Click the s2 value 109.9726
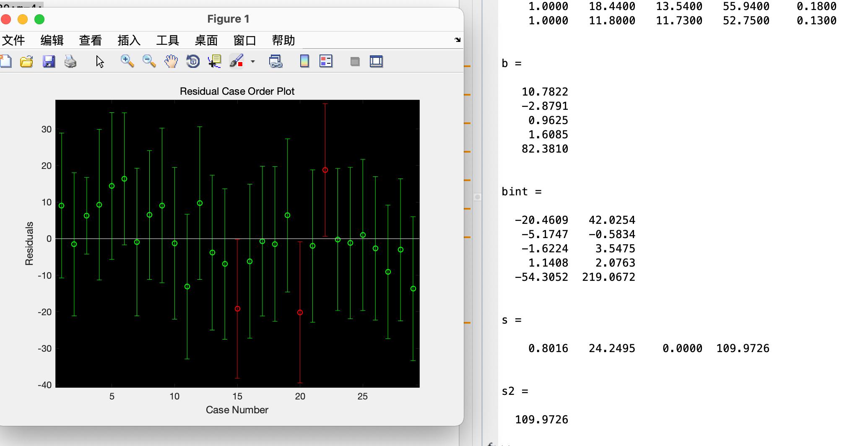This screenshot has height=446, width=868. click(541, 420)
